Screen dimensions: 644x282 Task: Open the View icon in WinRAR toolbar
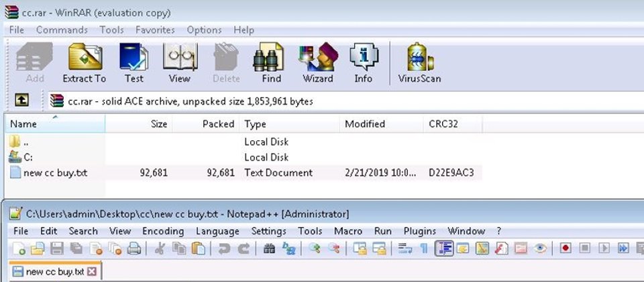coord(180,62)
